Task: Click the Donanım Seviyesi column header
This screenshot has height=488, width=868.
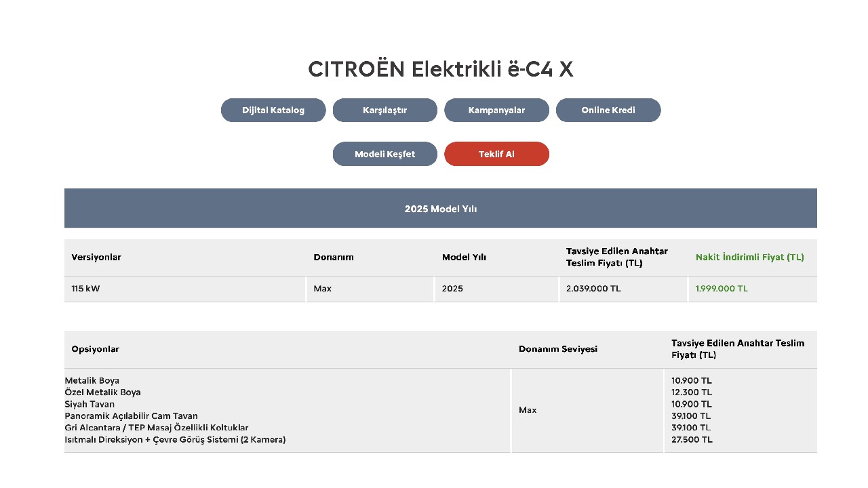Action: [558, 349]
